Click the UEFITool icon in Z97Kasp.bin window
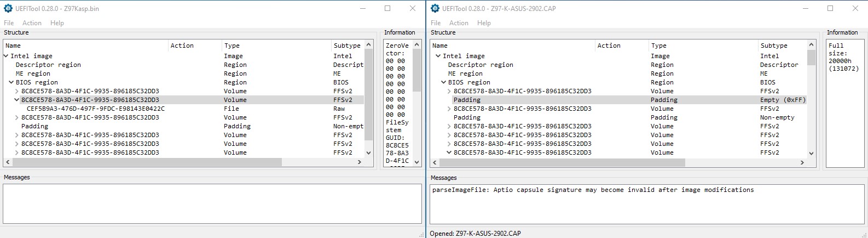The image size is (868, 238). (x=8, y=8)
